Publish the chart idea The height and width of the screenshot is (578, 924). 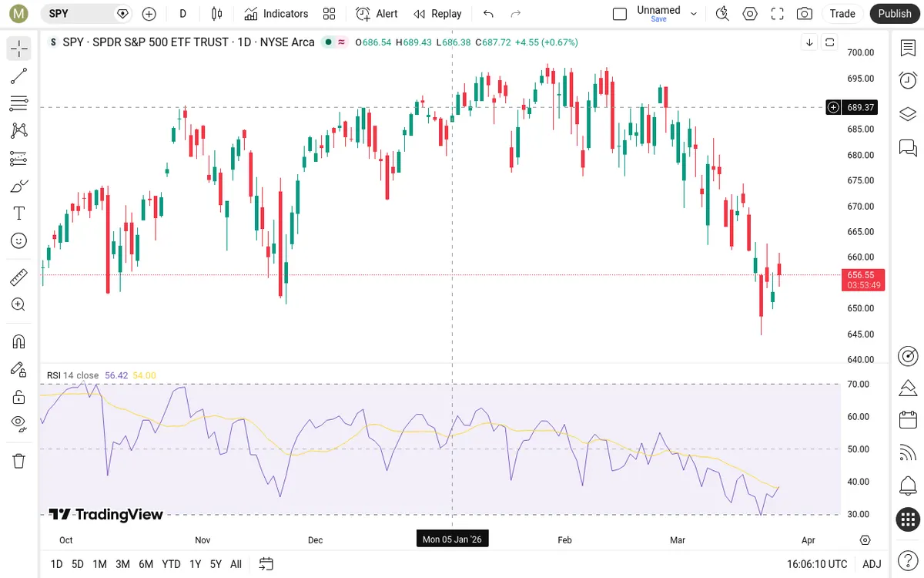[895, 14]
